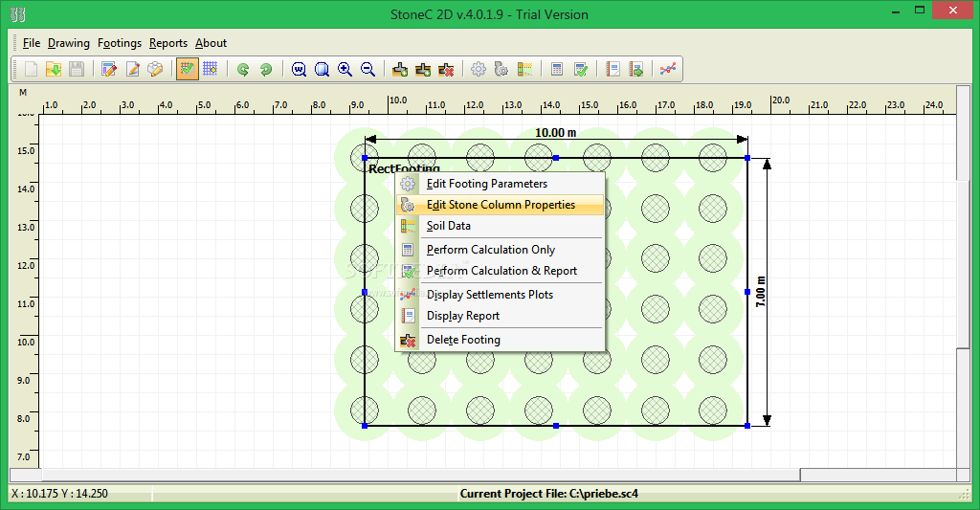Click the Open project folder icon
Image resolution: width=980 pixels, height=510 pixels.
coord(54,69)
